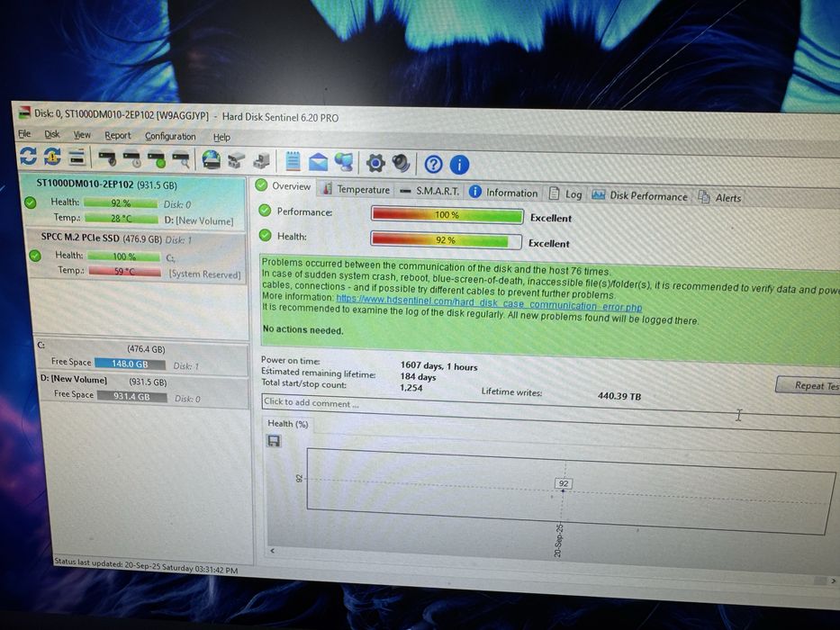Click the Performance 100 % bar

point(447,215)
